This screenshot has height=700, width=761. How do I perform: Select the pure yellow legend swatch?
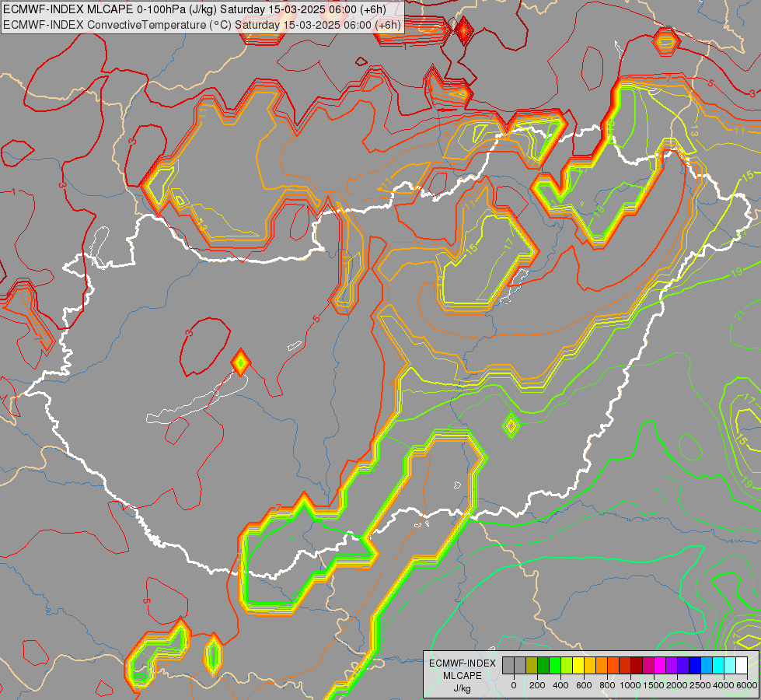pos(578,665)
